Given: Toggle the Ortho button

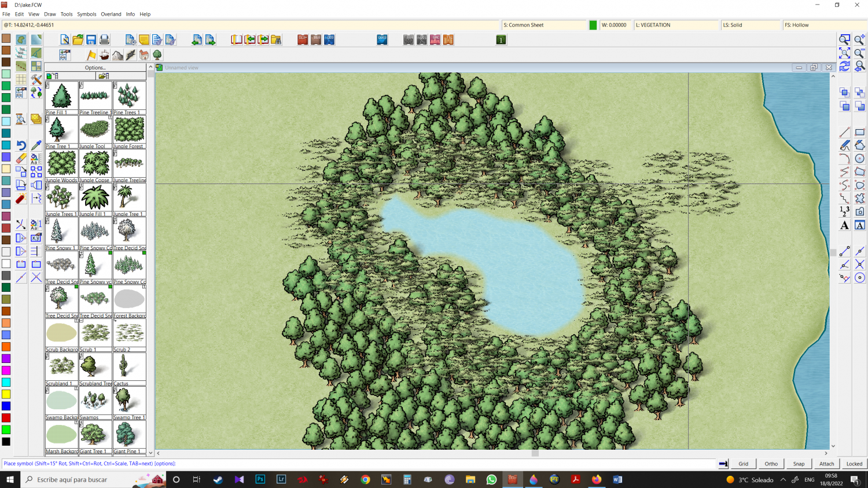Looking at the screenshot, I should [771, 464].
